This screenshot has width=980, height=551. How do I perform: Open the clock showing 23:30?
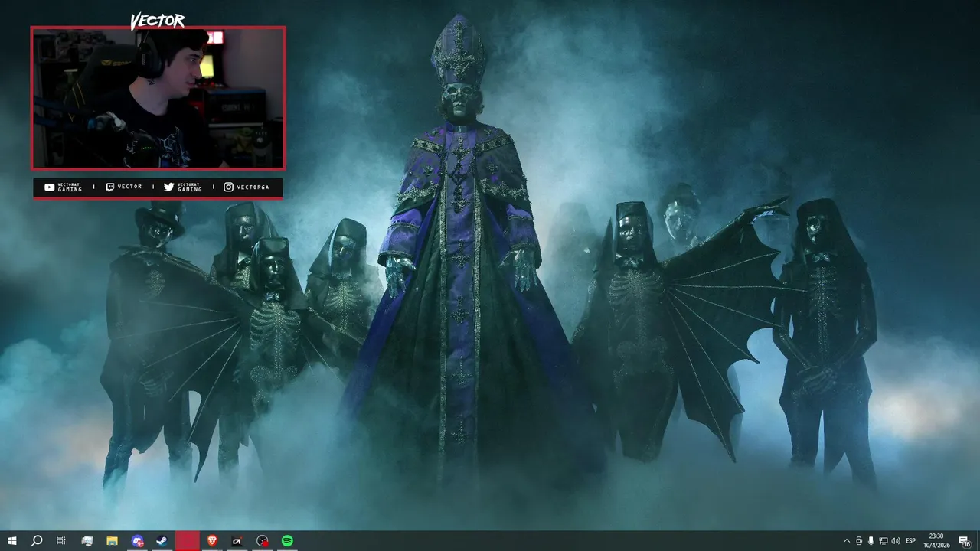tap(936, 541)
